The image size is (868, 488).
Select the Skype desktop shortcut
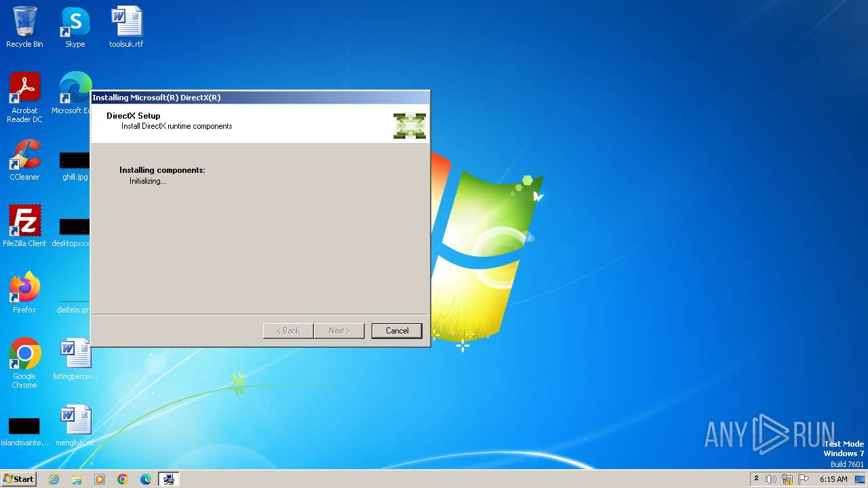(75, 27)
